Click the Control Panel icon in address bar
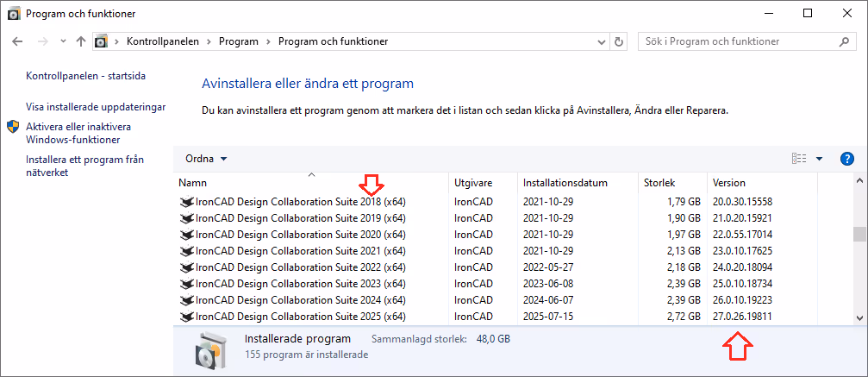Image resolution: width=868 pixels, height=377 pixels. click(x=101, y=41)
